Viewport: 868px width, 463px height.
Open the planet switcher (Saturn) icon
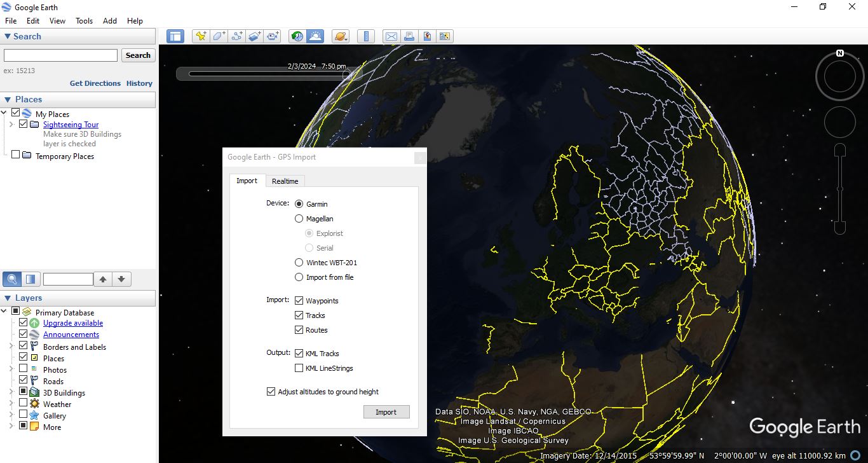point(341,36)
